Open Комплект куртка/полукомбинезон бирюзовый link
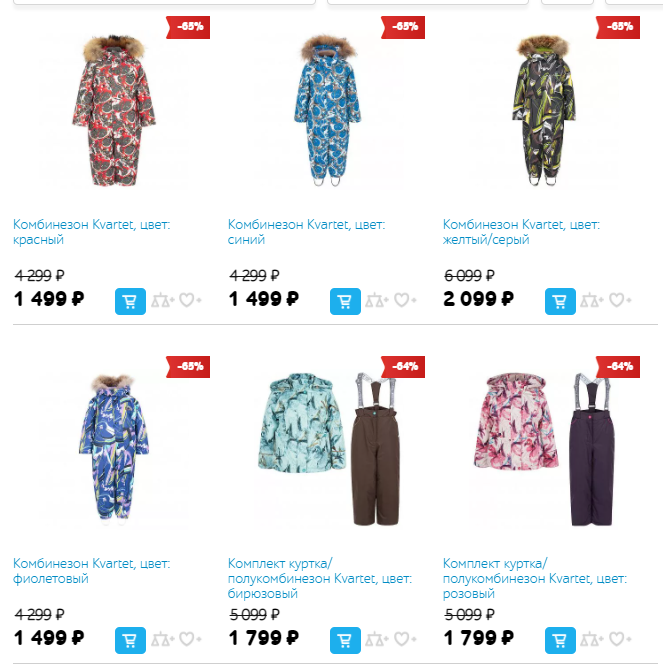 click(320, 578)
